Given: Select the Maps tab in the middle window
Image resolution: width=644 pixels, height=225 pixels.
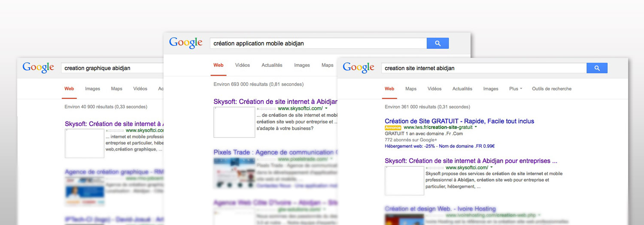Looking at the screenshot, I should [x=327, y=65].
